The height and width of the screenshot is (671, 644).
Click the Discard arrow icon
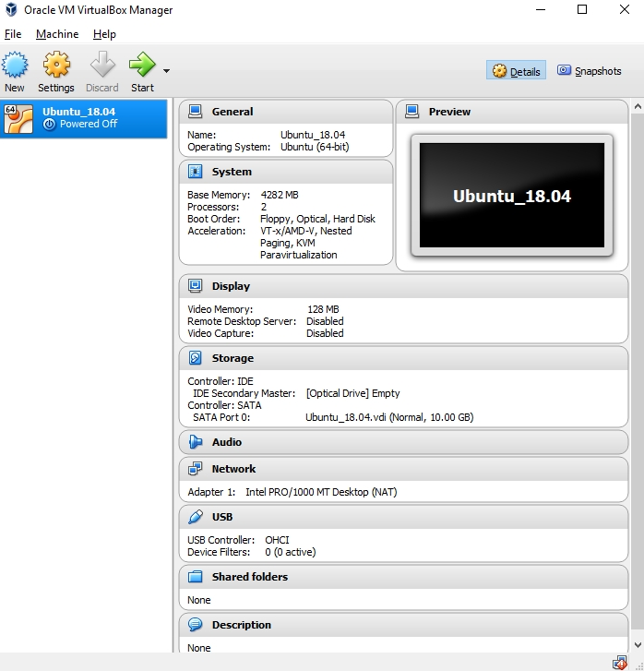click(x=102, y=65)
